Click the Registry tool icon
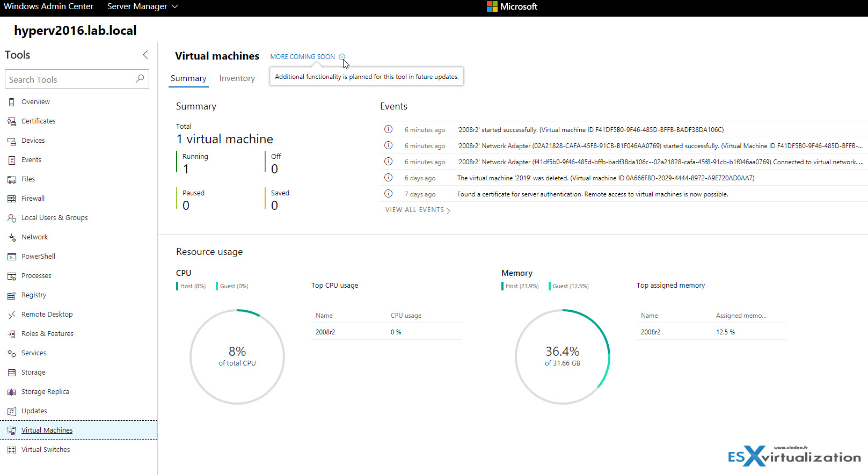 (x=11, y=295)
